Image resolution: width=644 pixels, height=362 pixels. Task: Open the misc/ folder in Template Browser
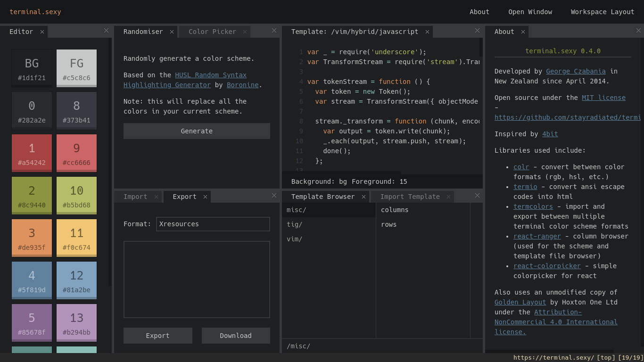pos(296,209)
